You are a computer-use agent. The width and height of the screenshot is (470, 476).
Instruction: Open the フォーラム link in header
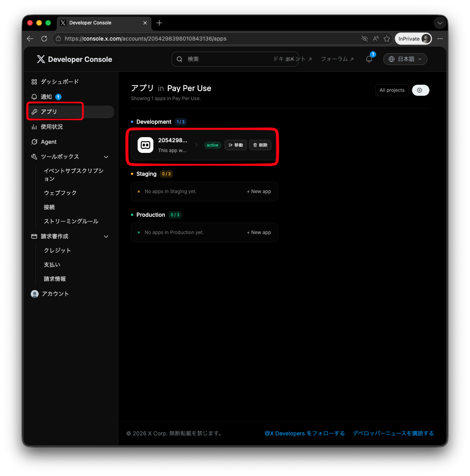click(x=337, y=59)
